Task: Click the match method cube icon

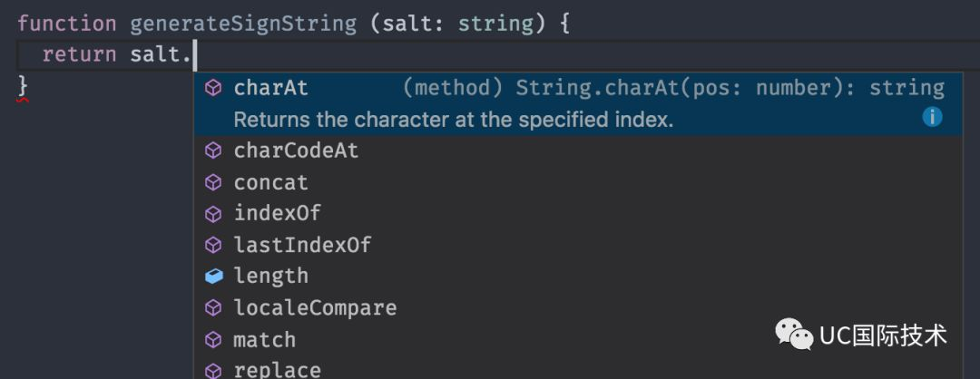Action: [x=213, y=339]
